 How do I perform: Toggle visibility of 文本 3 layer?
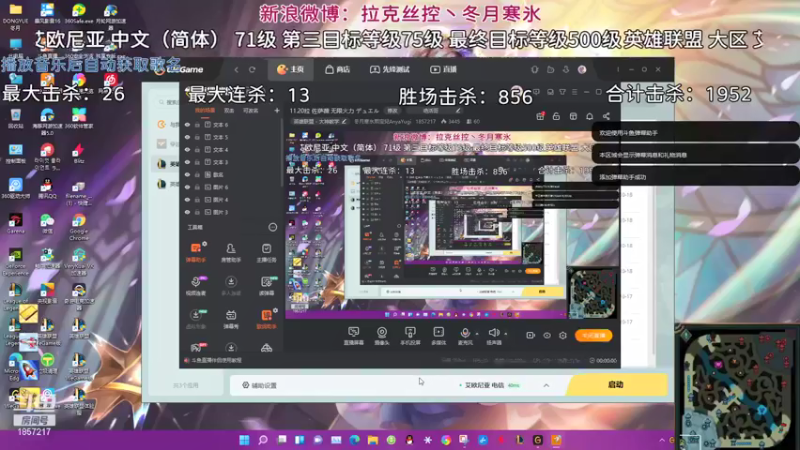coord(187,162)
